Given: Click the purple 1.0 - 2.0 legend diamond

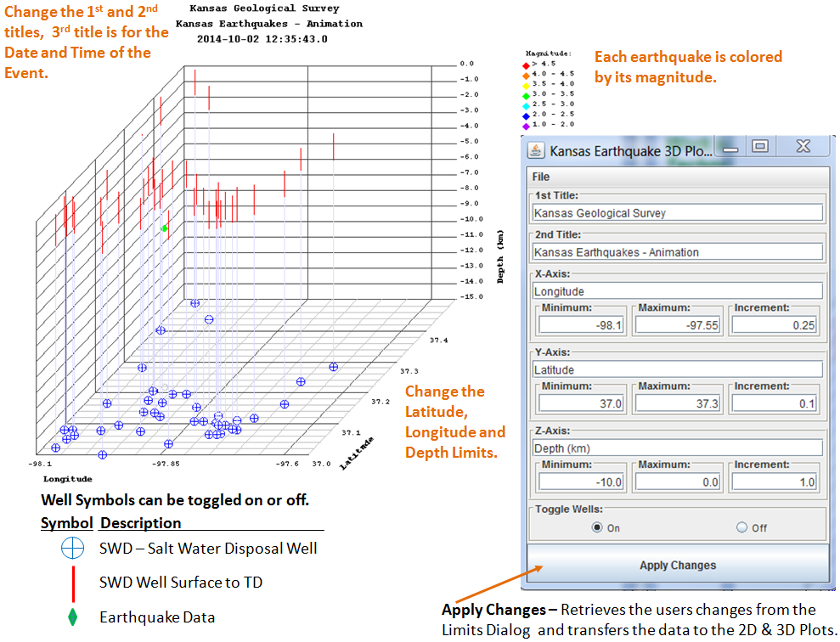Looking at the screenshot, I should 526,127.
